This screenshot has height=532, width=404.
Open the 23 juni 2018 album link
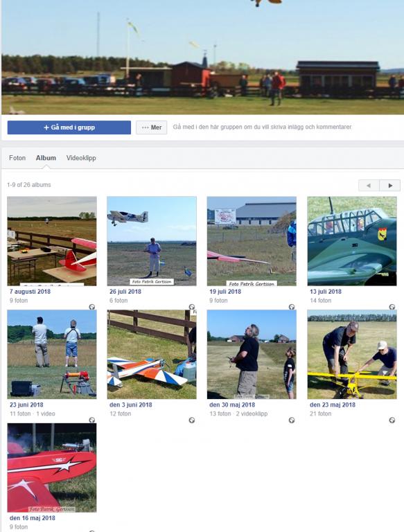pos(26,405)
